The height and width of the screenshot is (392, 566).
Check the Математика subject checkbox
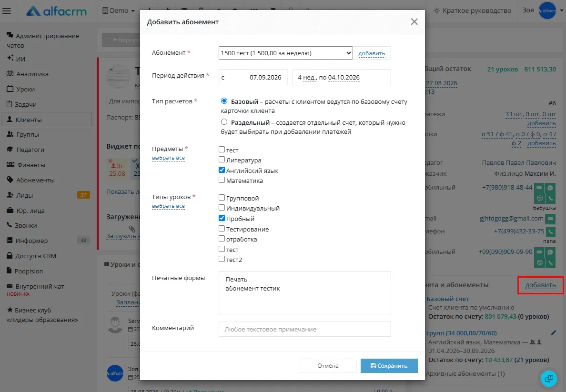tap(222, 180)
